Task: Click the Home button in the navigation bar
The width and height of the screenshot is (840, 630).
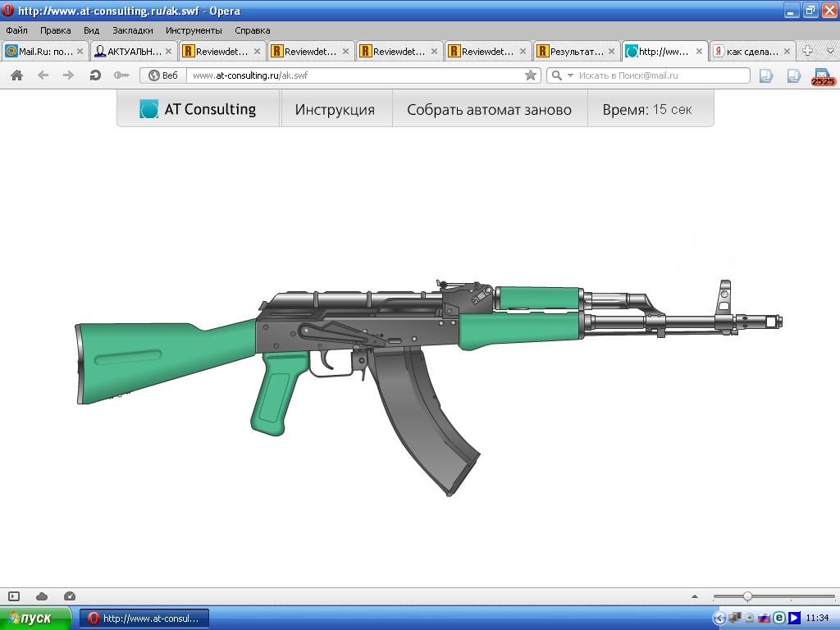Action: click(16, 75)
